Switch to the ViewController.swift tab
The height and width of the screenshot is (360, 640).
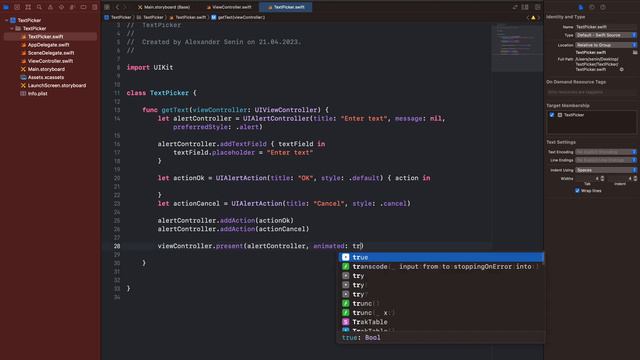tap(229, 7)
